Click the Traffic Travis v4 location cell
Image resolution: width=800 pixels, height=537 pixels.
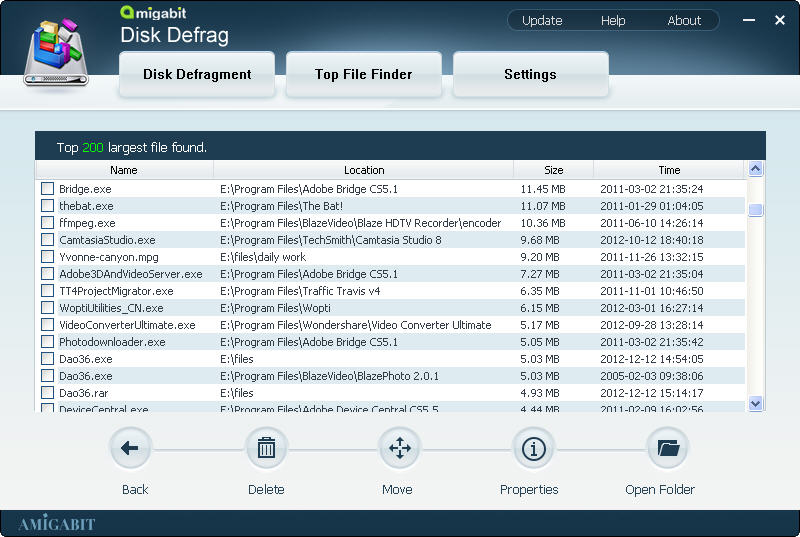300,291
